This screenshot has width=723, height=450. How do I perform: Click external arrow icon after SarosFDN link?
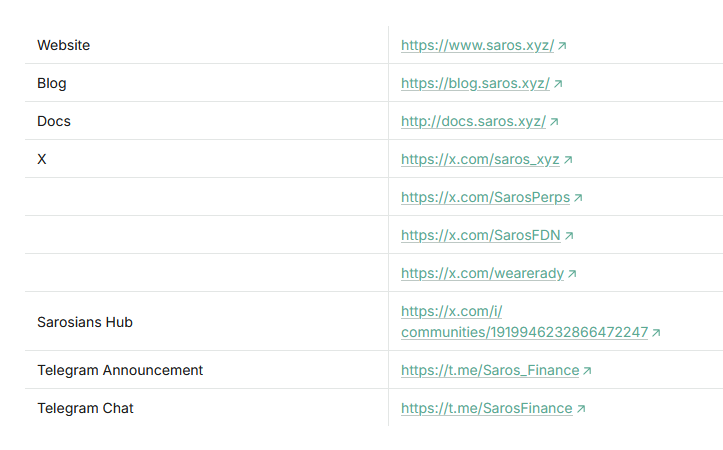coord(569,236)
